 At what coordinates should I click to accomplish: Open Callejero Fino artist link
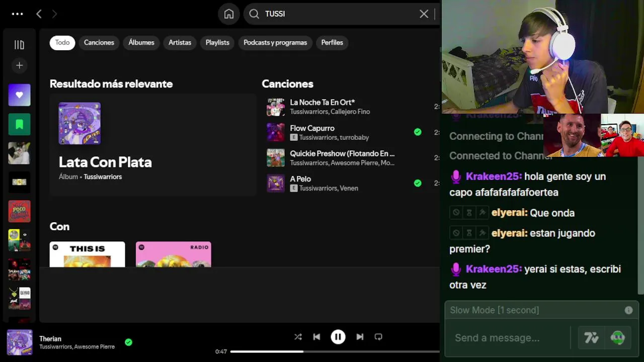350,112
